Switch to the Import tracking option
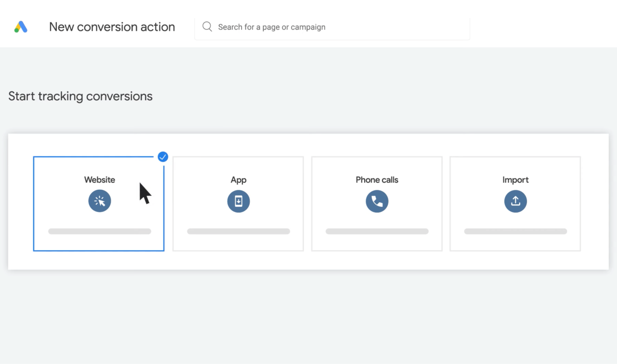This screenshot has width=617, height=364. pos(515,203)
